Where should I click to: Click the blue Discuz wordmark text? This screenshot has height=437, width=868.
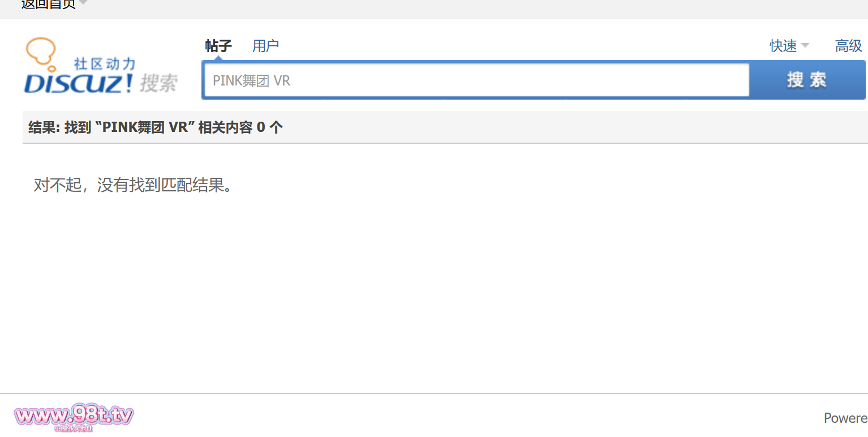click(78, 83)
